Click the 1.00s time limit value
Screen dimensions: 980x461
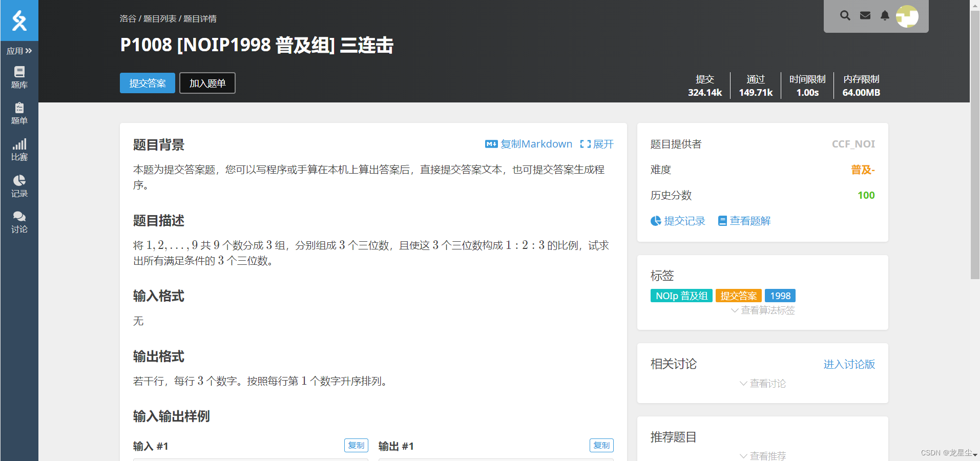[807, 93]
